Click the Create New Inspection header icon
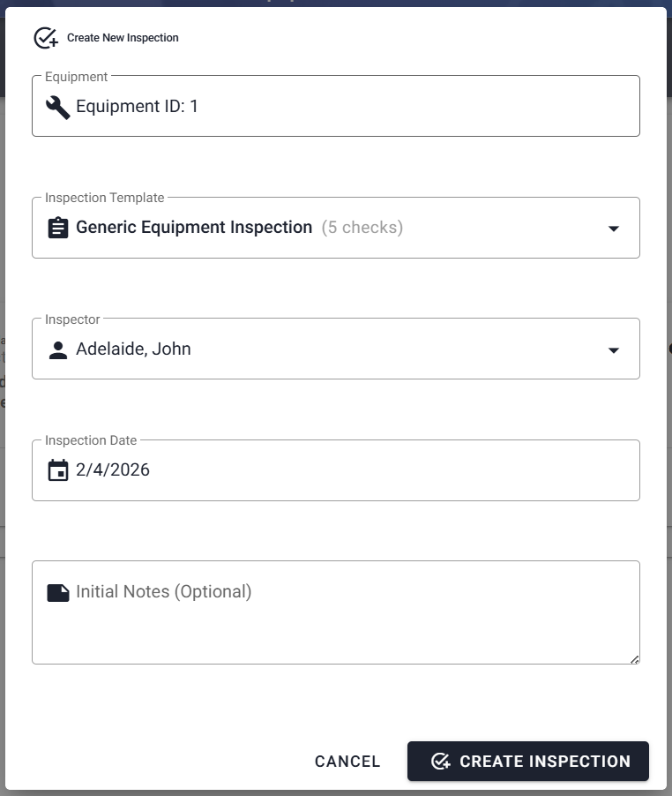The width and height of the screenshot is (672, 796). [x=45, y=38]
